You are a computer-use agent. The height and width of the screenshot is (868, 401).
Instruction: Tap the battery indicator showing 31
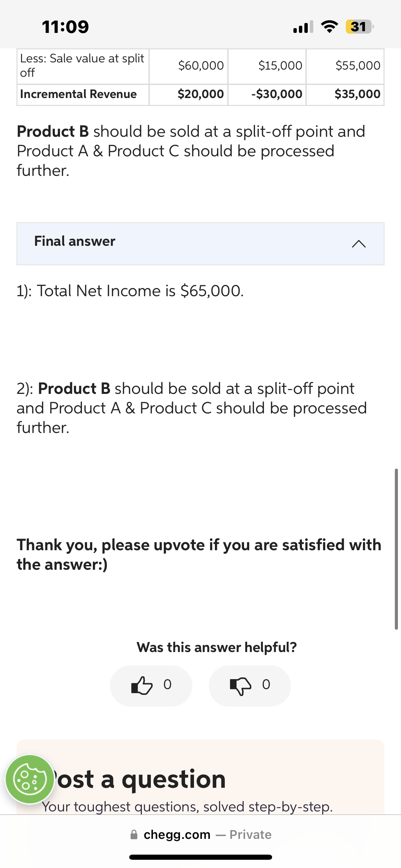358,26
